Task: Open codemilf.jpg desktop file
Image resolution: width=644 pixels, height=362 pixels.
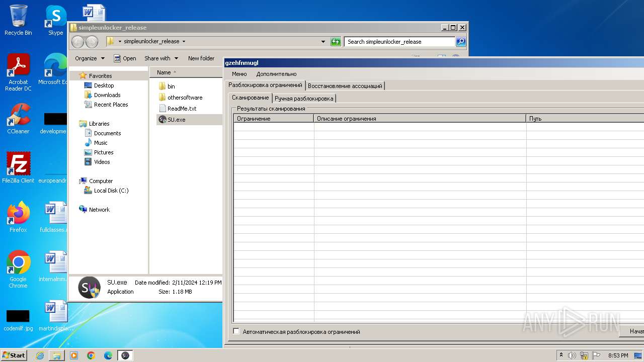Action: 18,321
